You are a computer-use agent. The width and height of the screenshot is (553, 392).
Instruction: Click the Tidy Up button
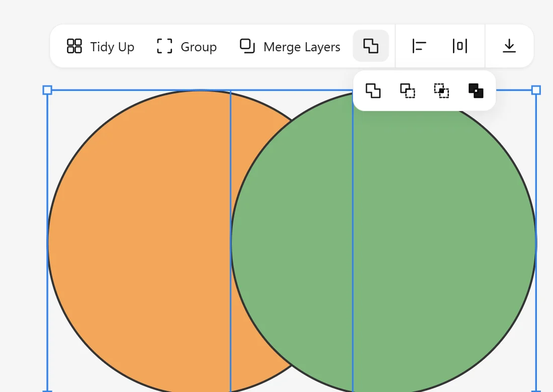(x=101, y=46)
